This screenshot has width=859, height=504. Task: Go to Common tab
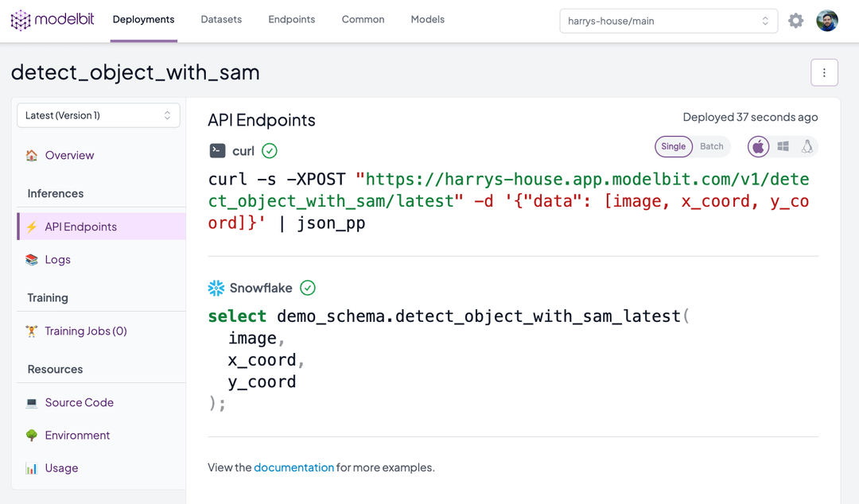[x=363, y=20]
